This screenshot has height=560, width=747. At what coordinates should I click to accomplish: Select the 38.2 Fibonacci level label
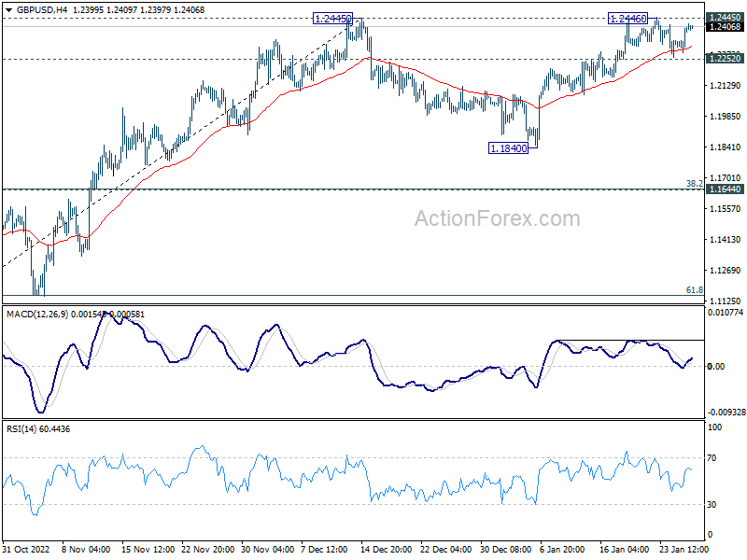(x=694, y=183)
